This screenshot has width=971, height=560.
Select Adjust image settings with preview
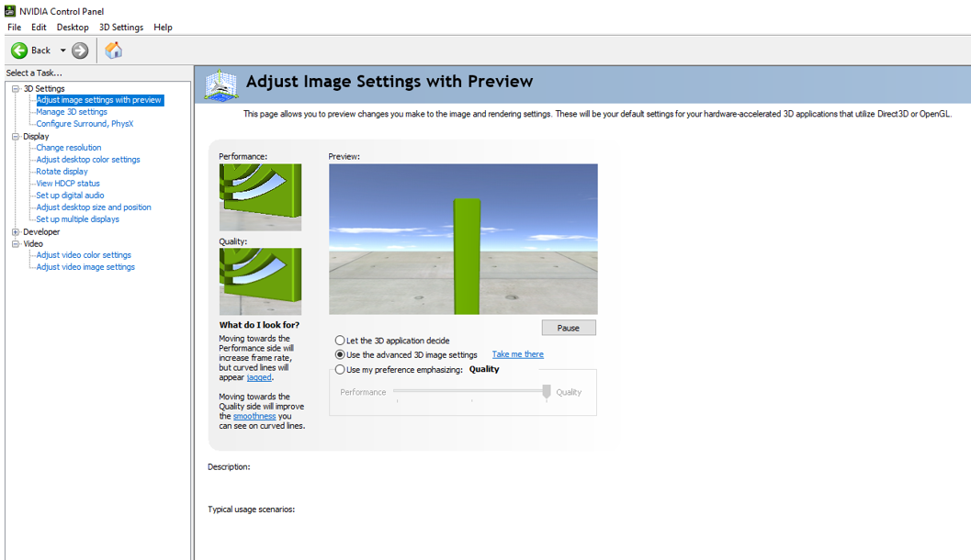(99, 100)
